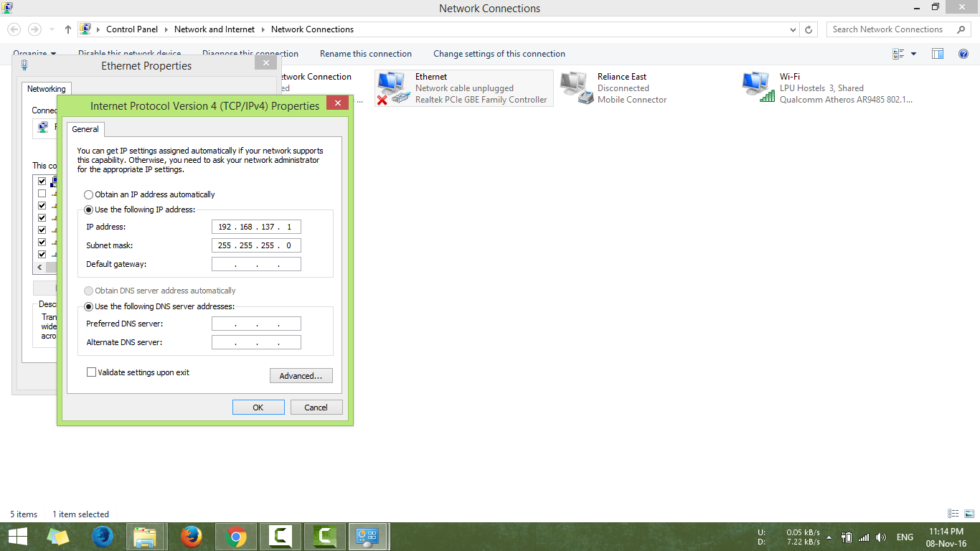Click the Help question mark icon in the toolbar
Viewport: 980px width, 551px height.
(x=963, y=53)
